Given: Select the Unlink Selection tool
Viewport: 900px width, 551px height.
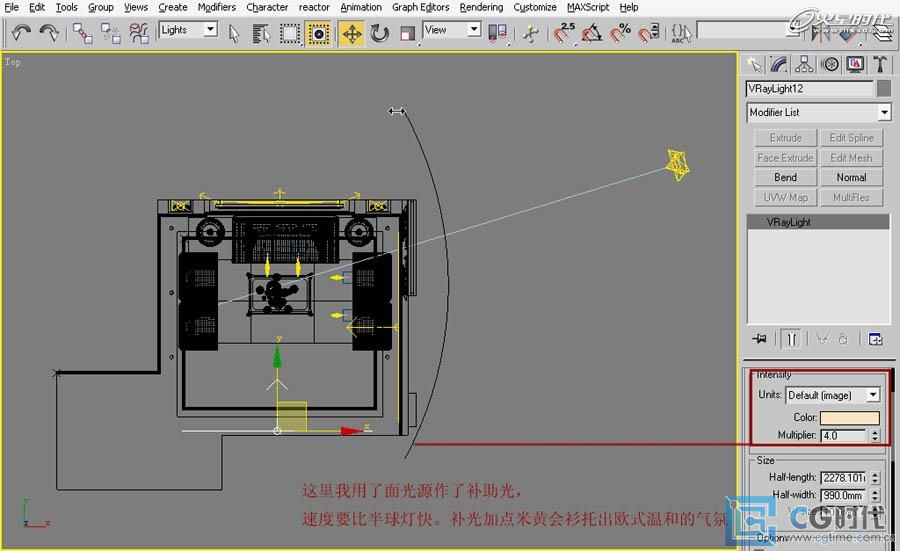Looking at the screenshot, I should [x=110, y=33].
